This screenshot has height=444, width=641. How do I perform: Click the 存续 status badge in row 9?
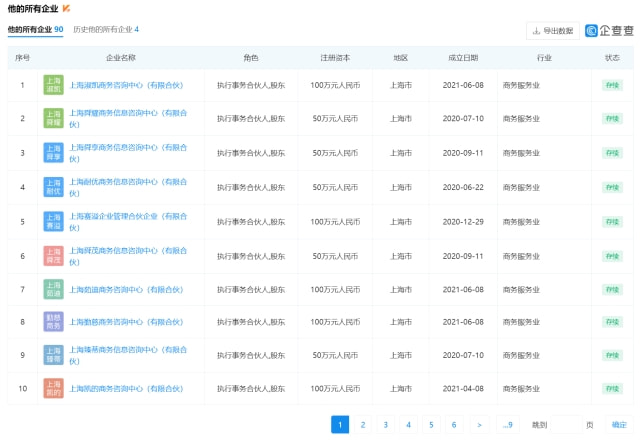pos(612,355)
